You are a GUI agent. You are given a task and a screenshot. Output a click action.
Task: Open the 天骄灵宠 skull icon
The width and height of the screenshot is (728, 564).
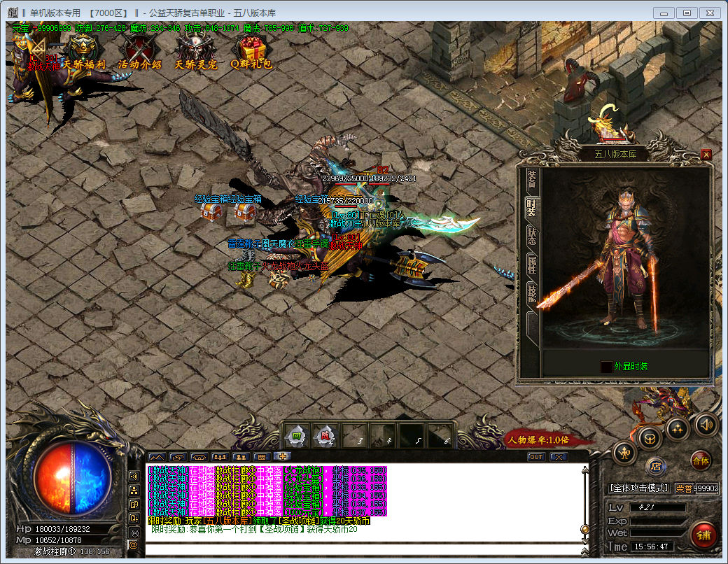point(195,52)
